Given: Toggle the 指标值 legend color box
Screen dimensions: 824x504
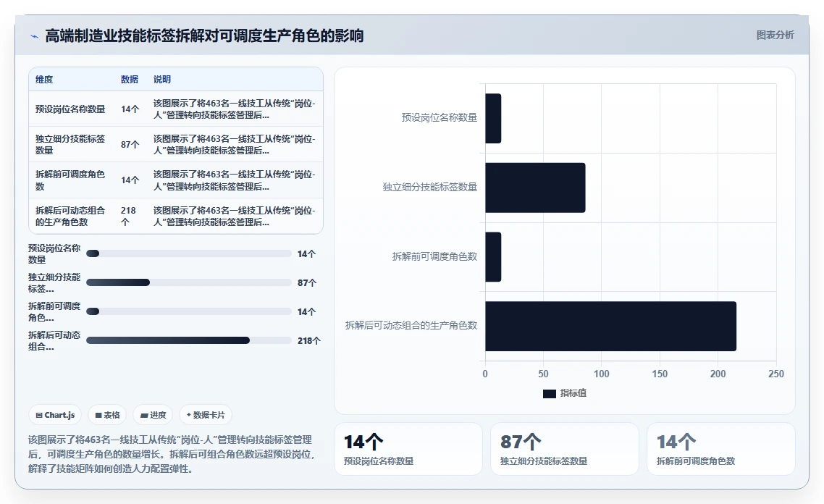Looking at the screenshot, I should pyautogui.click(x=549, y=393).
